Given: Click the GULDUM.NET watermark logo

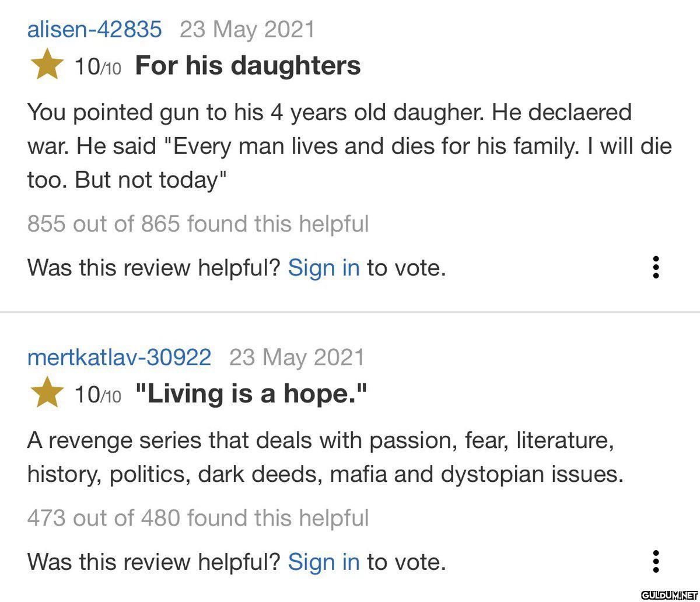Looking at the screenshot, I should pos(669,594).
